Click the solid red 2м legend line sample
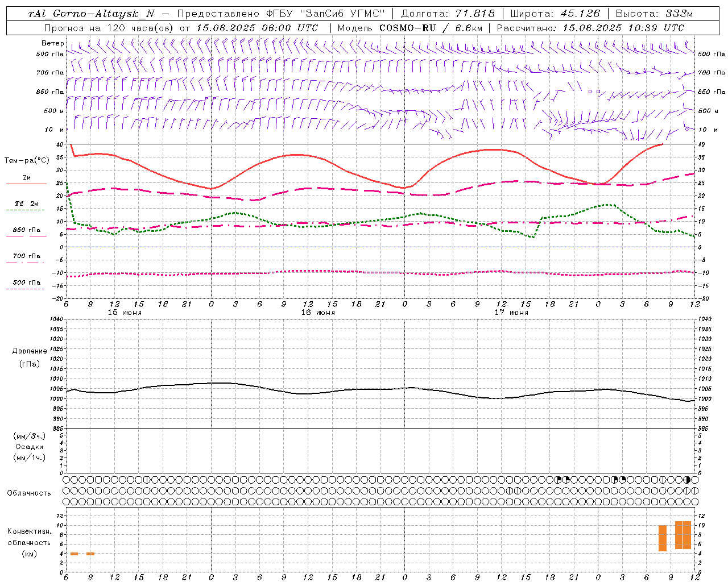The width and height of the screenshot is (728, 582). click(x=26, y=184)
